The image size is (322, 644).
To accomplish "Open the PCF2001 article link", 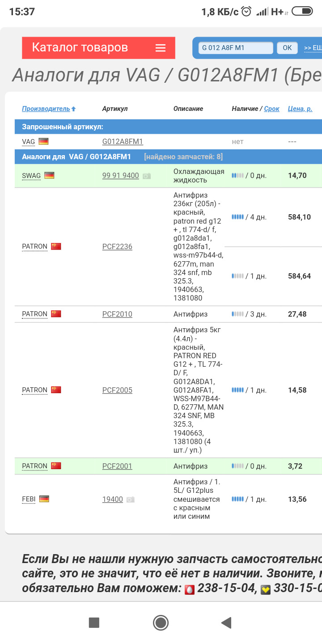I will [x=117, y=466].
